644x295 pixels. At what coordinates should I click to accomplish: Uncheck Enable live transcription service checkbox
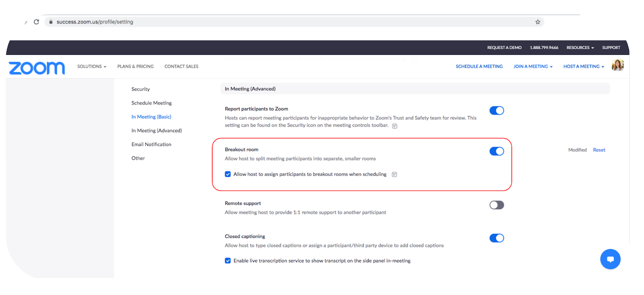pyautogui.click(x=228, y=261)
